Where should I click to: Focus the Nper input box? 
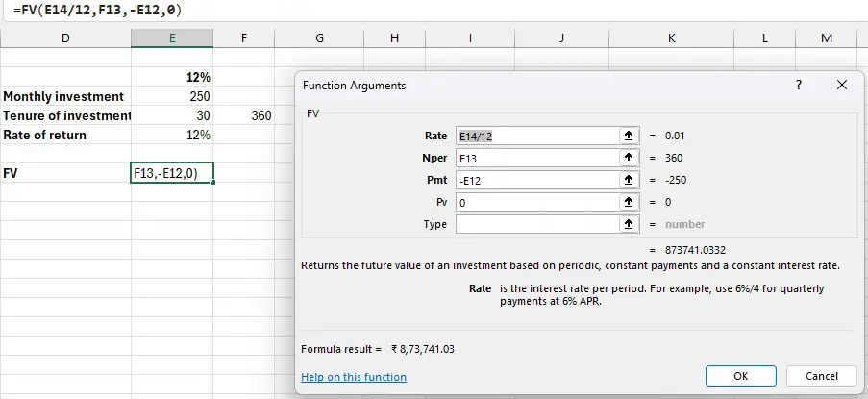pos(535,159)
